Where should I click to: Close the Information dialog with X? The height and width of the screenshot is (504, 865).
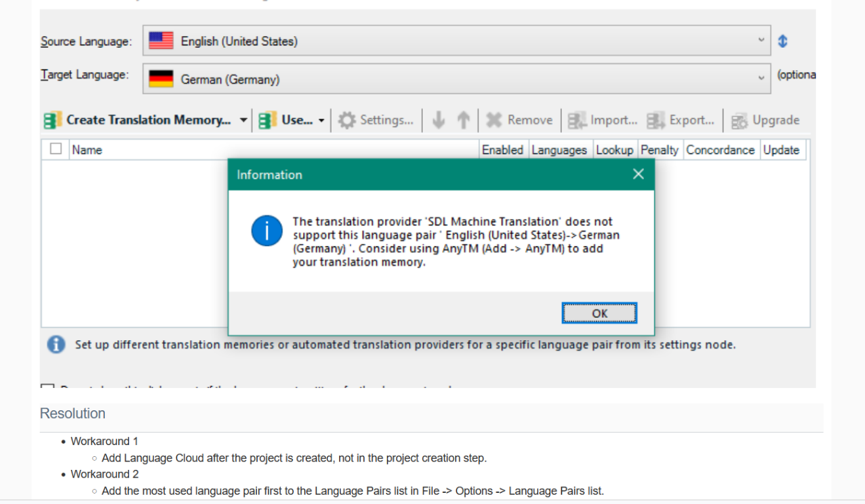pyautogui.click(x=638, y=174)
